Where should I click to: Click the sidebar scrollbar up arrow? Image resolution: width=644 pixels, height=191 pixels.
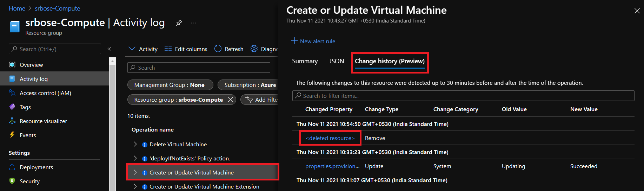click(x=112, y=62)
